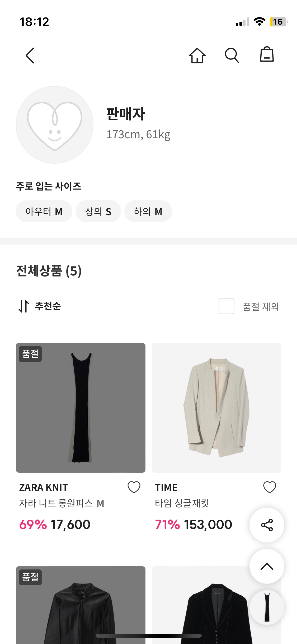297x644 pixels.
Task: Select the 하의 M size chip
Action: pos(148,211)
